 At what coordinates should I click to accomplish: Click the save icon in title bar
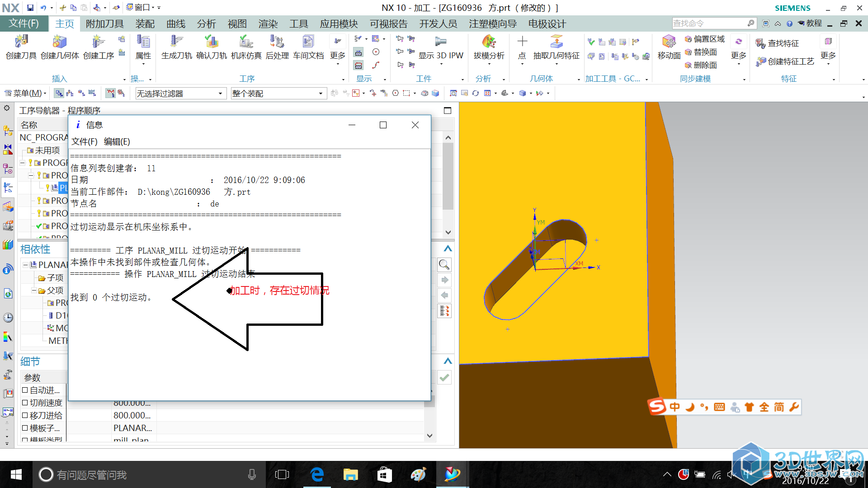click(30, 8)
